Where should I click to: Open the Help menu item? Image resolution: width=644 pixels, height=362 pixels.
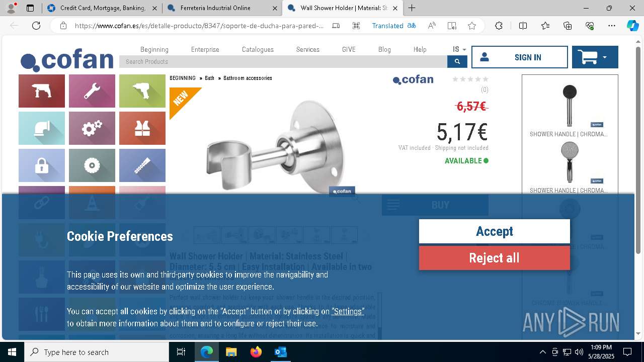point(420,49)
